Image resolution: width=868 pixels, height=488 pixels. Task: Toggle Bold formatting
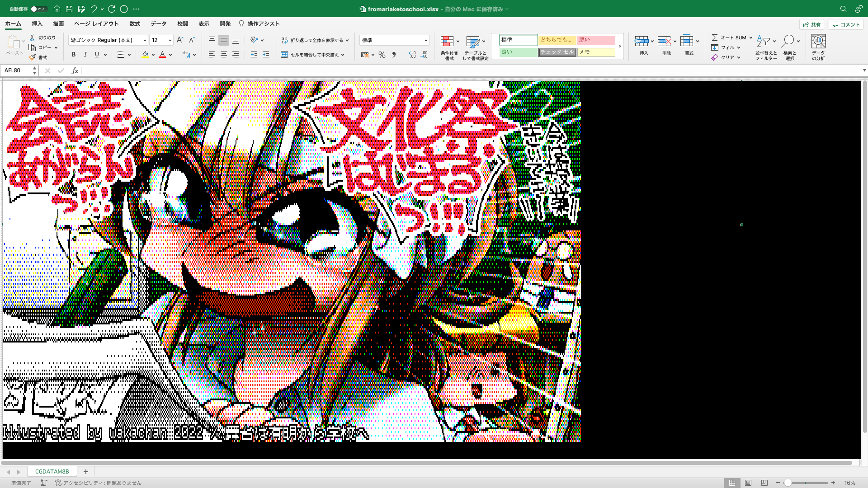[x=74, y=55]
